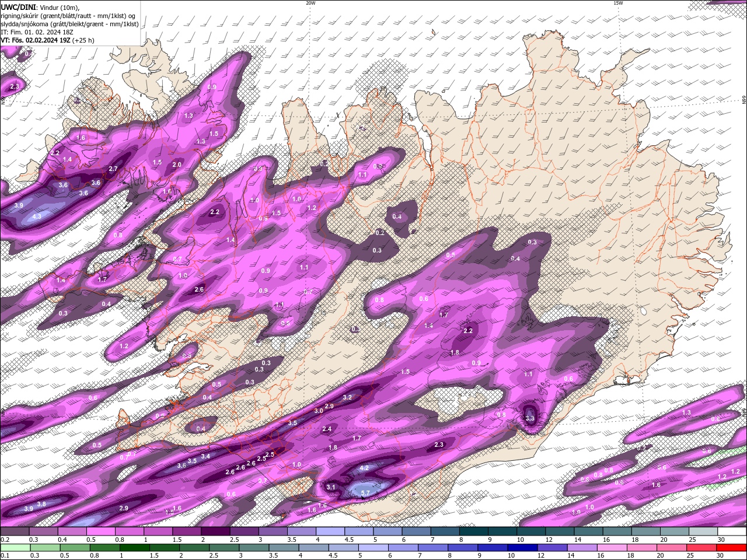Click the light grey snow-legend swatch labeled 25
The height and width of the screenshot is (560, 747).
(703, 531)
